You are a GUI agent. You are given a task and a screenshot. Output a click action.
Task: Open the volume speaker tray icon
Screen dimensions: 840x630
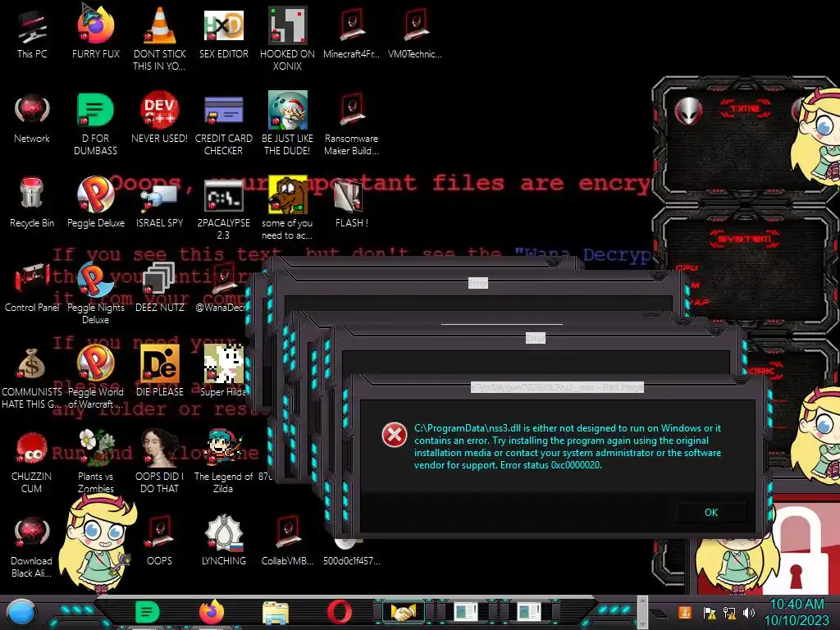point(749,612)
